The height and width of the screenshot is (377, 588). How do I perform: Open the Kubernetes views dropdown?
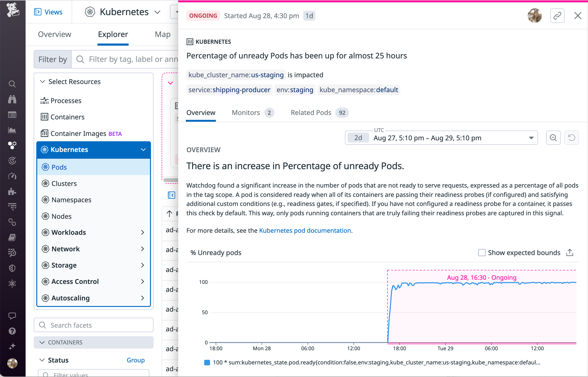[157, 12]
